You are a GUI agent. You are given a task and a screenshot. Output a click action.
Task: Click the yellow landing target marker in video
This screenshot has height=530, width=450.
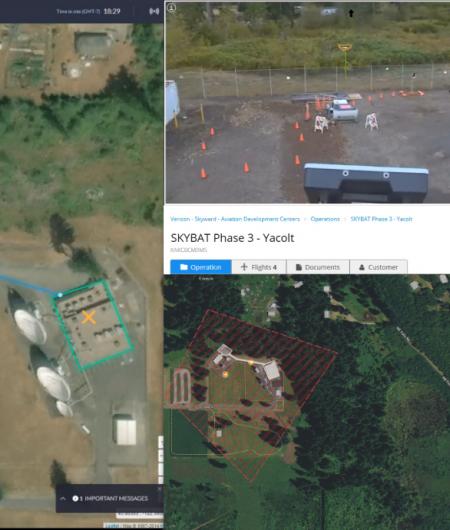point(345,47)
